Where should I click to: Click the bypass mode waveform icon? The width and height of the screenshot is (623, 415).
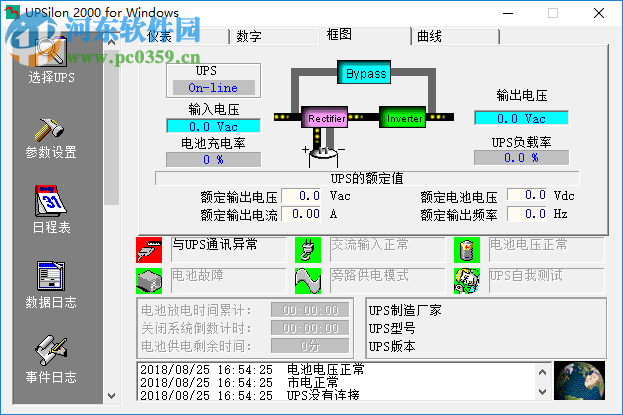point(308,281)
